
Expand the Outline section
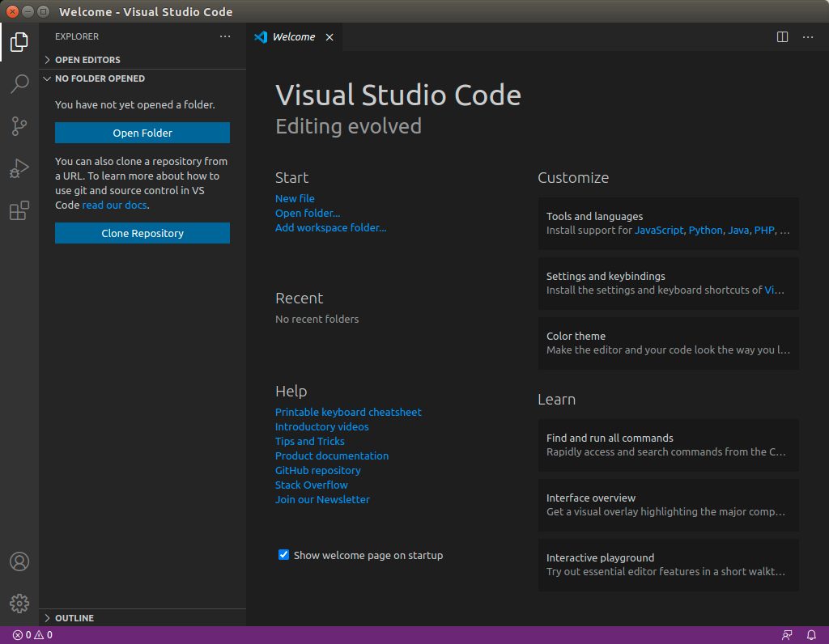tap(142, 617)
